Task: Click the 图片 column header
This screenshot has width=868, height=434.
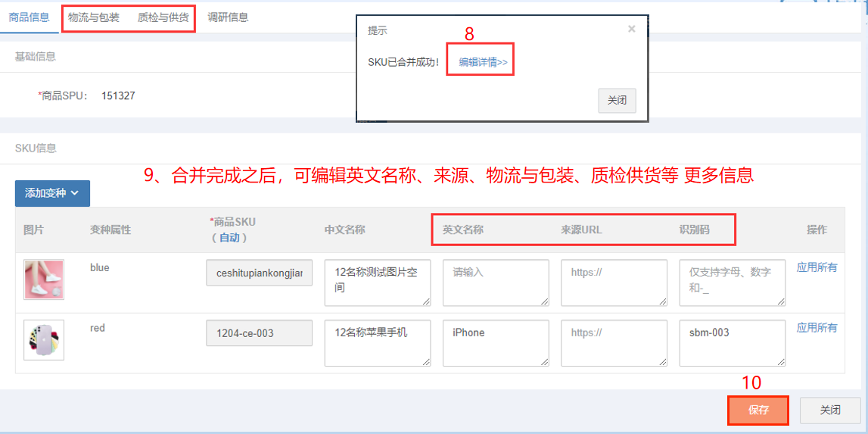Action: [x=34, y=230]
